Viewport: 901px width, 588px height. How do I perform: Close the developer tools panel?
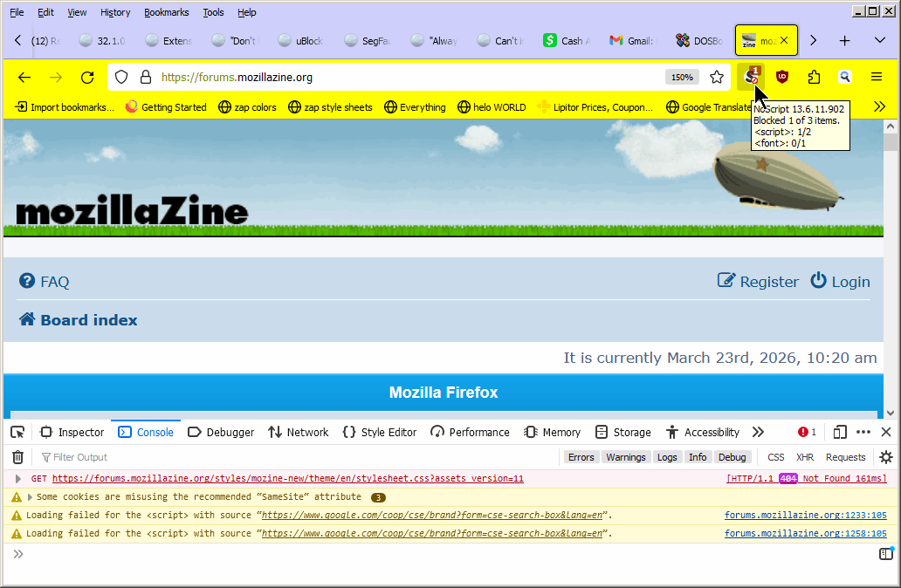pyautogui.click(x=886, y=433)
